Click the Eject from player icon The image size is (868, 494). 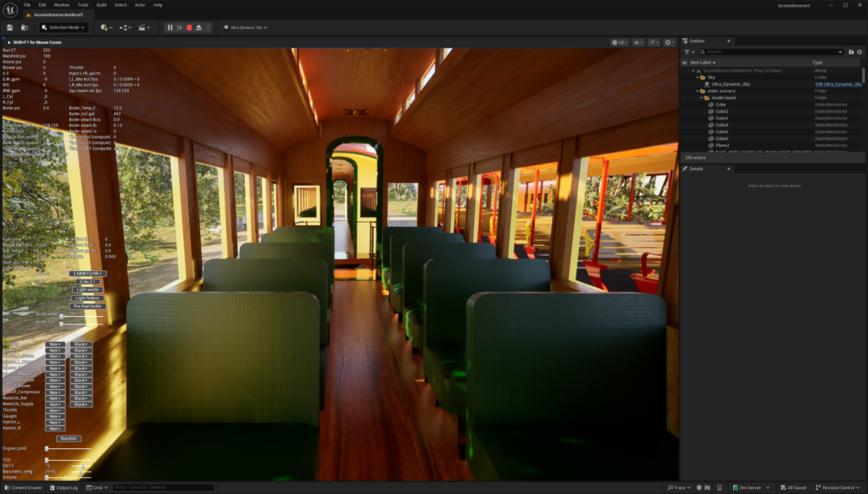pos(198,27)
